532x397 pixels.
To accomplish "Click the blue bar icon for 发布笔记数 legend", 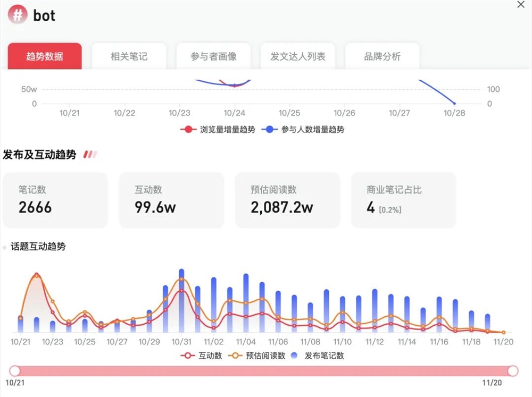I will [x=296, y=356].
